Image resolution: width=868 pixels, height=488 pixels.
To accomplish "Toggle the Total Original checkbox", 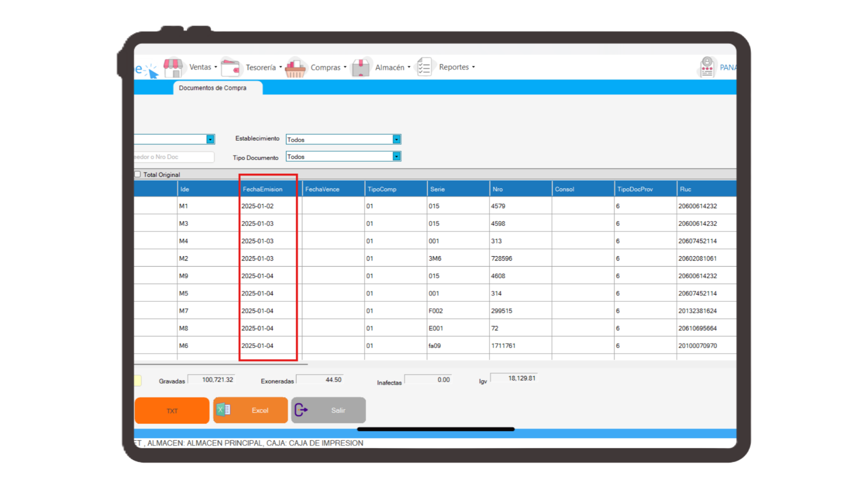I will [x=137, y=174].
